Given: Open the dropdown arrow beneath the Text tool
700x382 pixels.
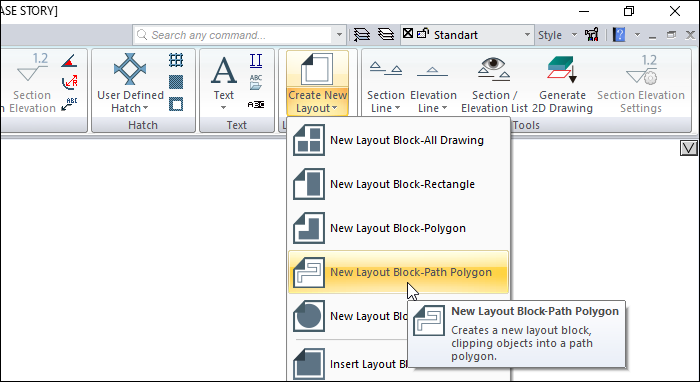Looking at the screenshot, I should point(223,108).
